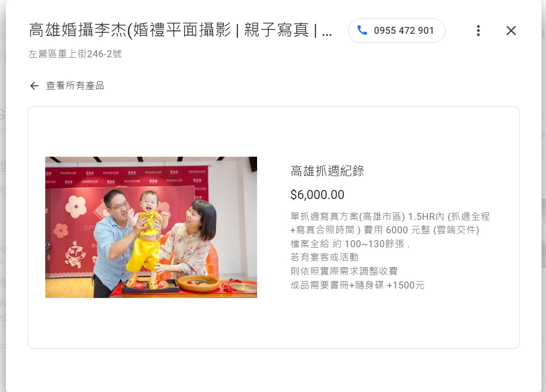The image size is (546, 392).
Task: Click the blue phone handset icon
Action: [362, 31]
